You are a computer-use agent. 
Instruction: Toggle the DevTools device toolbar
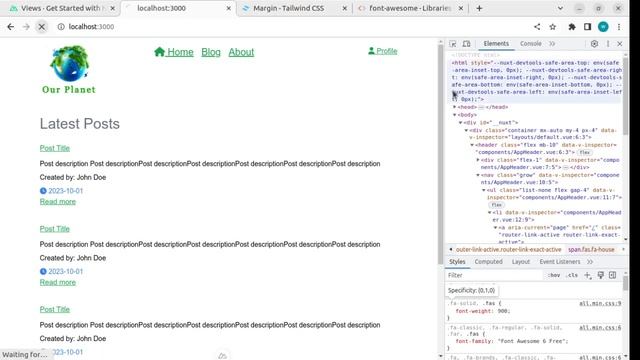pyautogui.click(x=467, y=44)
